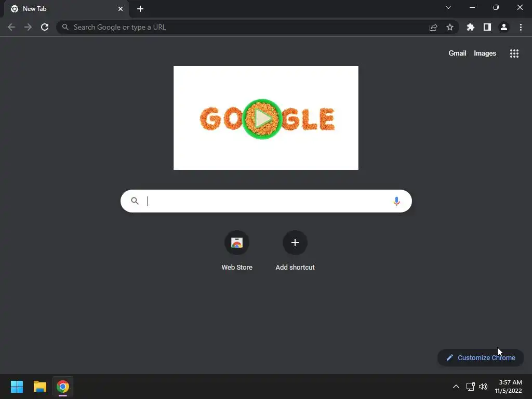532x399 pixels.
Task: Open the Google apps grid
Action: pos(514,54)
